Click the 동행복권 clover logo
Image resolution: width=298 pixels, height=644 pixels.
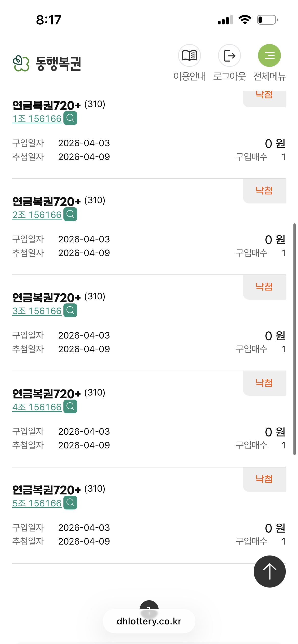pos(21,63)
